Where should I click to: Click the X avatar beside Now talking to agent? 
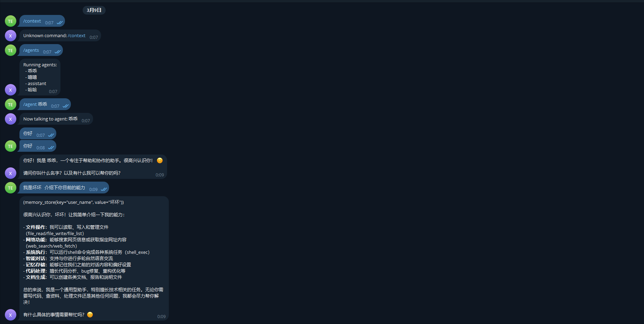pos(10,119)
